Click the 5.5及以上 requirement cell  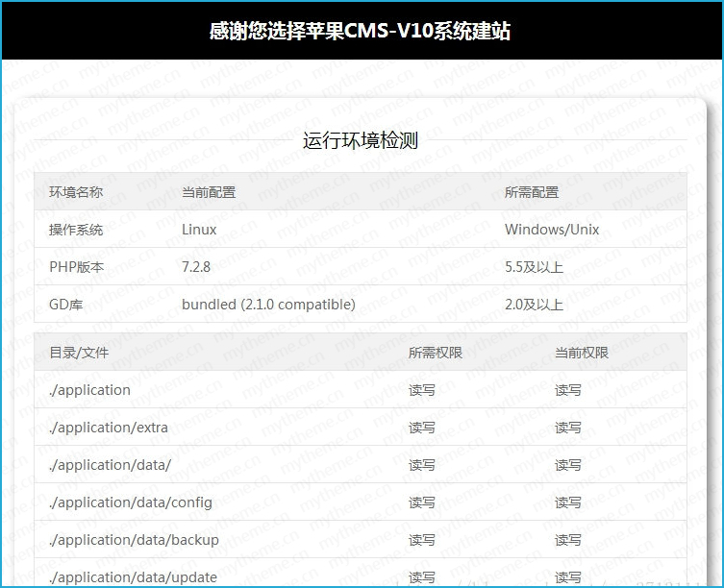[x=534, y=267]
